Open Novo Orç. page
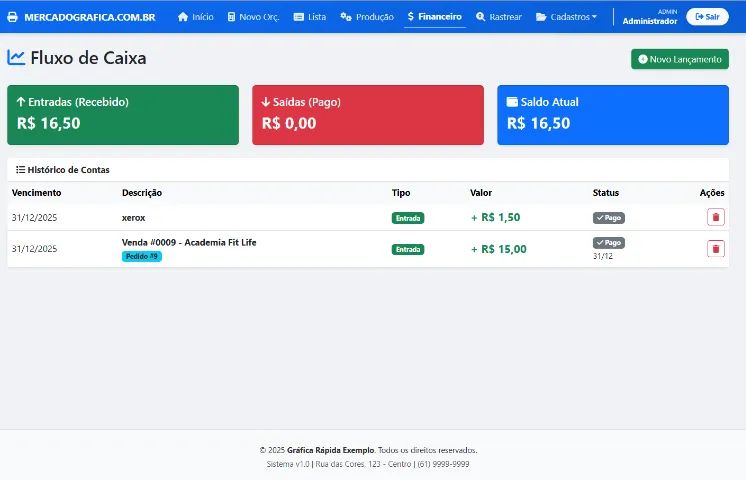This screenshot has width=746, height=480. tap(252, 17)
